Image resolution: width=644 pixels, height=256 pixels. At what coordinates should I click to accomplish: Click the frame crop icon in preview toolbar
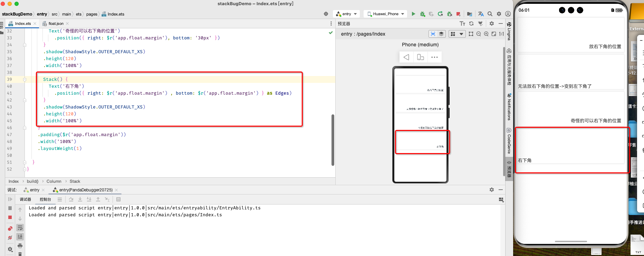pos(471,34)
